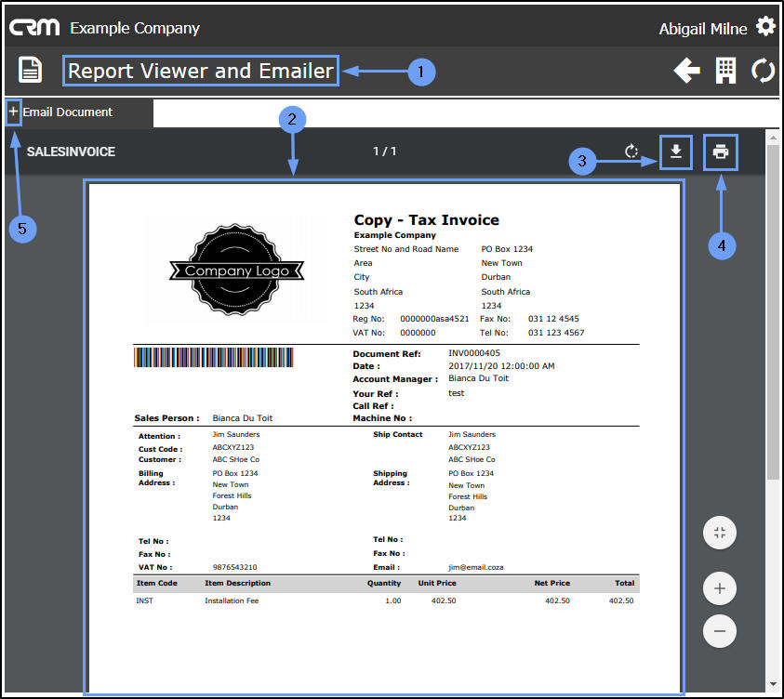
Task: Click the scrollbar down arrow
Action: [772, 684]
